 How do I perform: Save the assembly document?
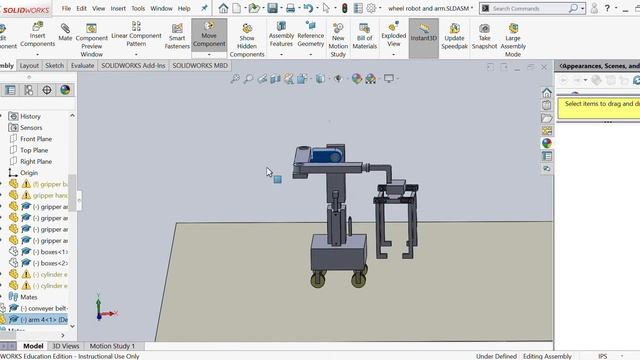pyautogui.click(x=272, y=8)
